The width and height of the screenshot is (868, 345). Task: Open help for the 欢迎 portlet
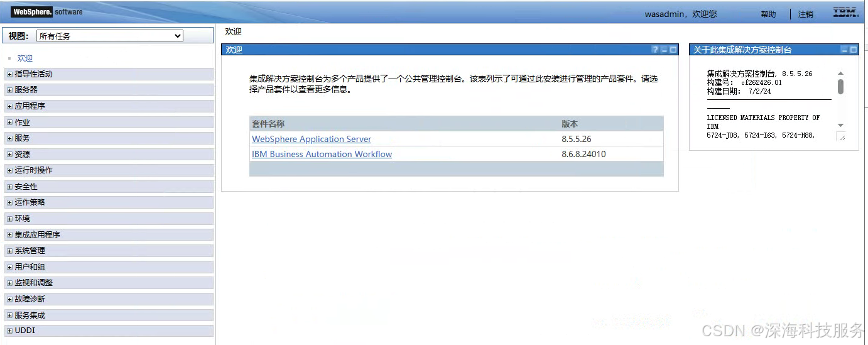(655, 50)
